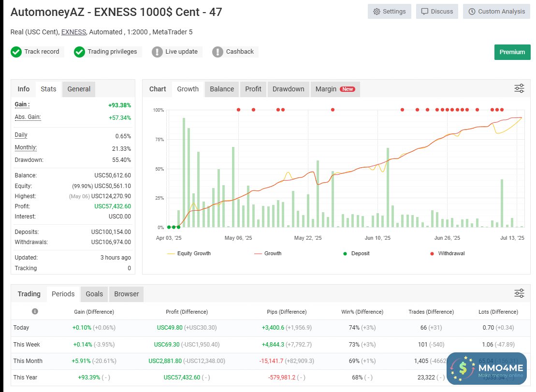Open the chart filter sliders icon
The image size is (536, 392).
point(519,88)
